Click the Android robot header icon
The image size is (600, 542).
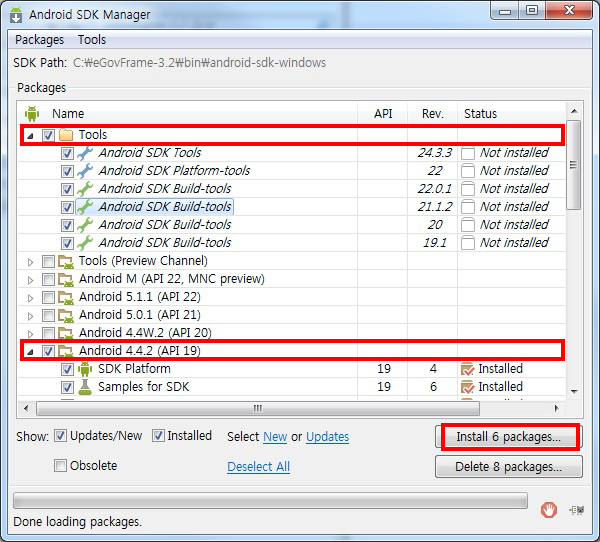tap(31, 114)
